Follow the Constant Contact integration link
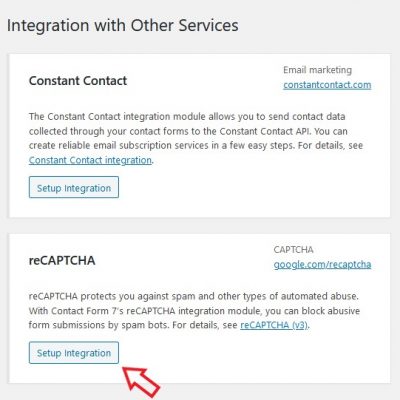Viewport: 400px width, 400px height. (x=90, y=160)
